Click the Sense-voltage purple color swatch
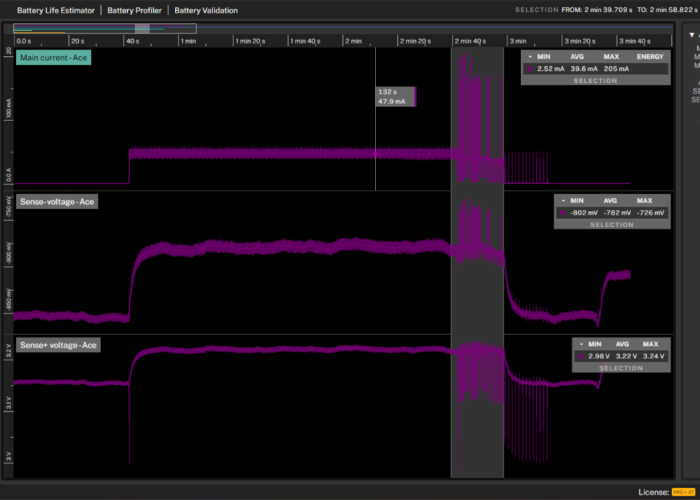 point(563,213)
